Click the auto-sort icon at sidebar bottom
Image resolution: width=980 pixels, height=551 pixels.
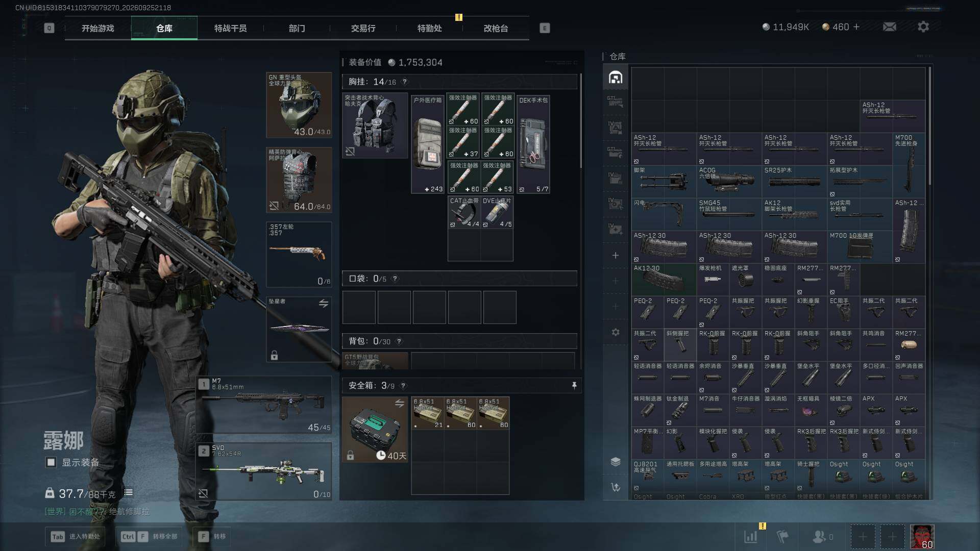616,487
